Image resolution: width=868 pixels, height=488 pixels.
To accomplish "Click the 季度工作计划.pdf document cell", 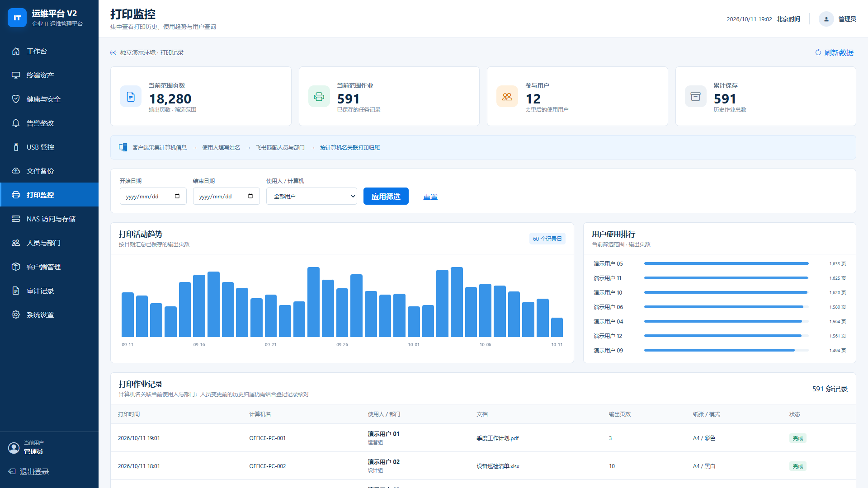I will click(497, 438).
